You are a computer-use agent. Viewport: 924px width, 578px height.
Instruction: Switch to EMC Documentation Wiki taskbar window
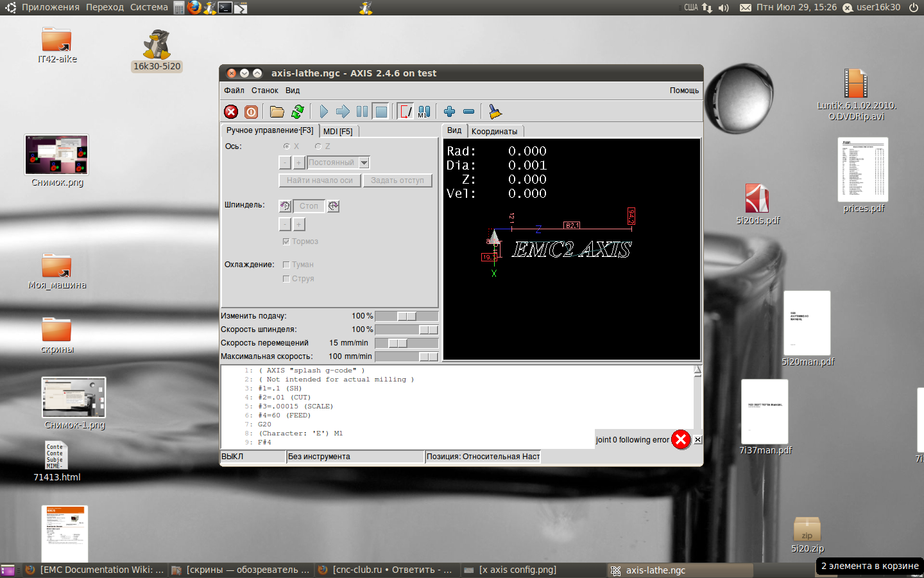95,570
